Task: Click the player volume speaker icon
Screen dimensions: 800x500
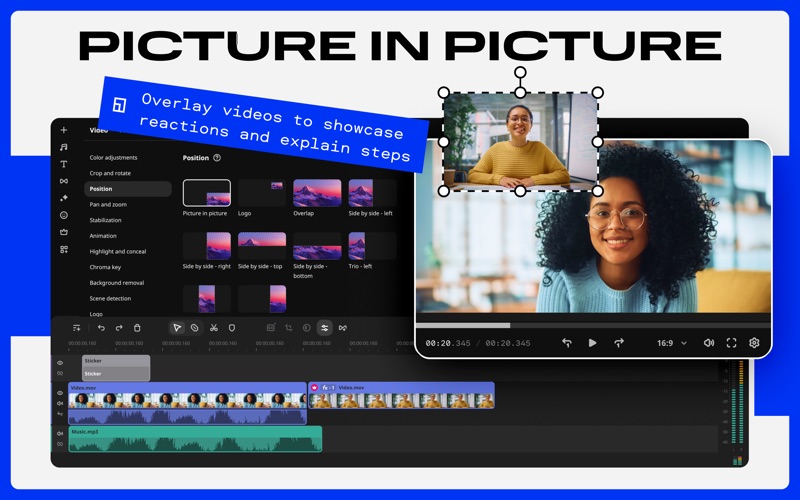Action: 709,343
